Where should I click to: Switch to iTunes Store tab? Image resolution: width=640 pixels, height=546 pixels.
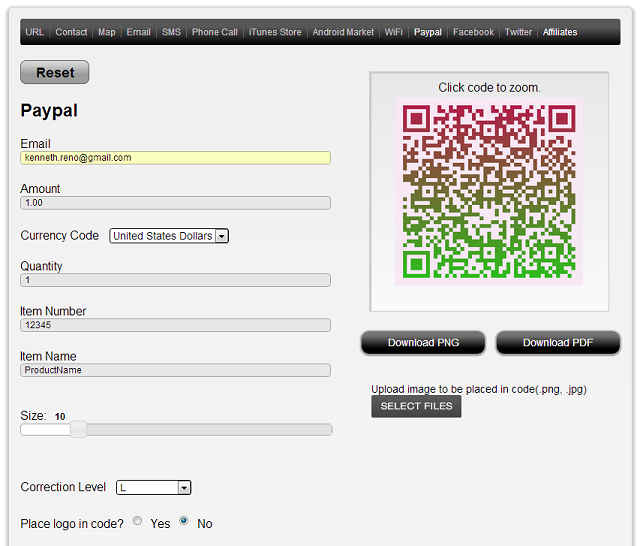tap(275, 32)
